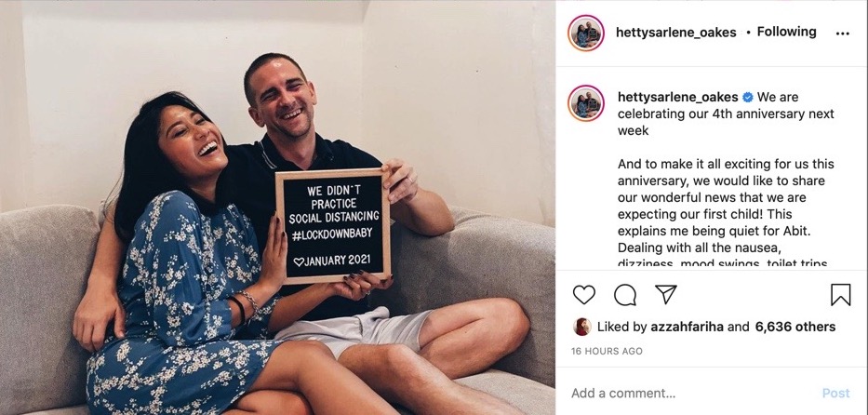Click the couple's announcement photo
868x415 pixels.
pyautogui.click(x=277, y=207)
